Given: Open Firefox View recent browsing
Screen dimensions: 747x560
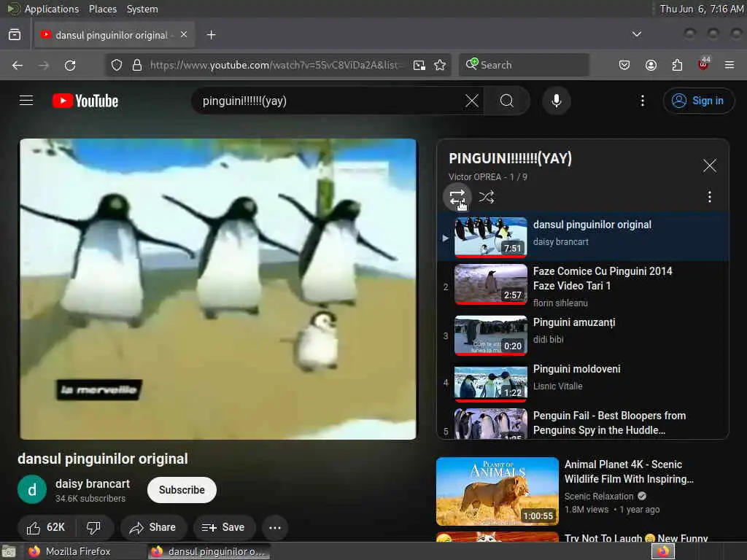Looking at the screenshot, I should click(x=15, y=35).
